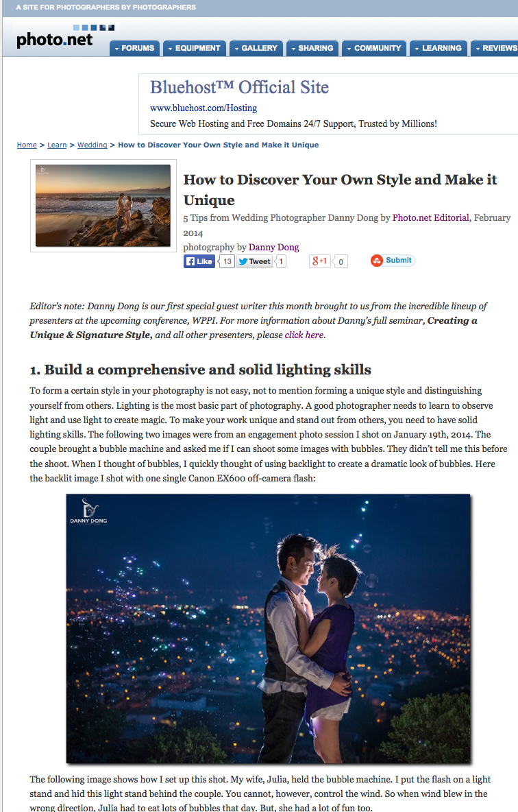
Task: Open the Community menu
Action: click(374, 48)
